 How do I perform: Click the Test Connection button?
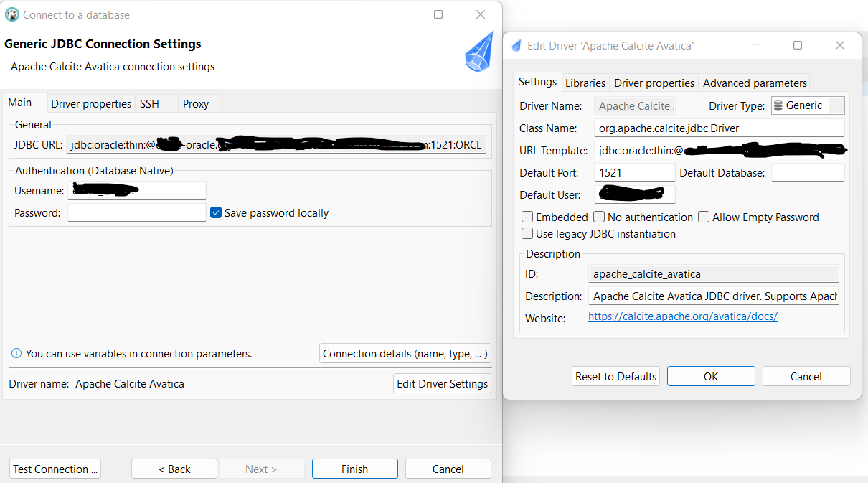point(55,469)
